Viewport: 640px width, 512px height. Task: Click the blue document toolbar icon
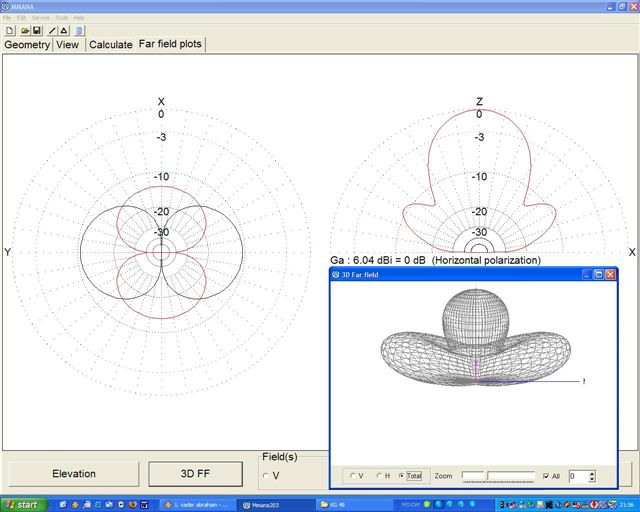pos(79,31)
